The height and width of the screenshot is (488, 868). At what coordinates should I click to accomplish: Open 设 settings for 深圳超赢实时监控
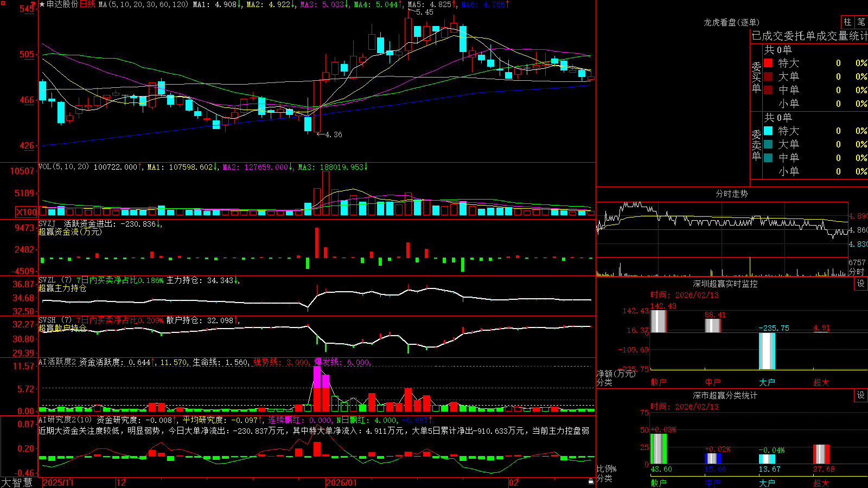click(x=861, y=284)
